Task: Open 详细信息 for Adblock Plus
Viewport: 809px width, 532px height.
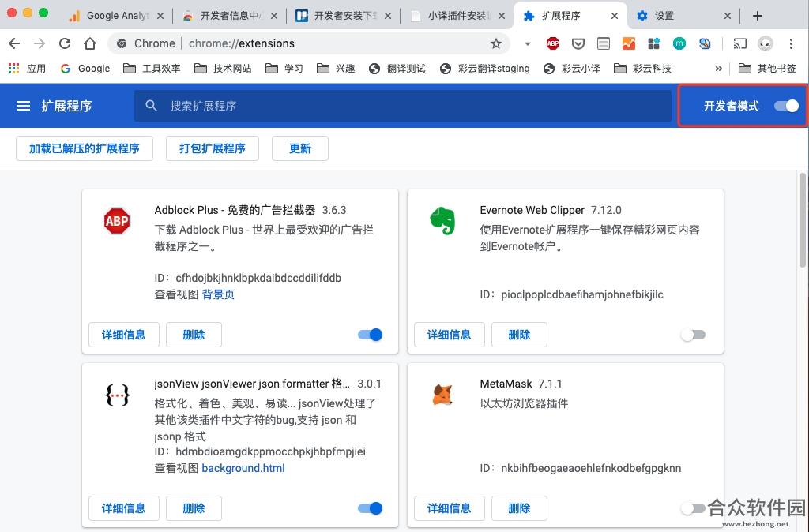Action: pos(124,335)
